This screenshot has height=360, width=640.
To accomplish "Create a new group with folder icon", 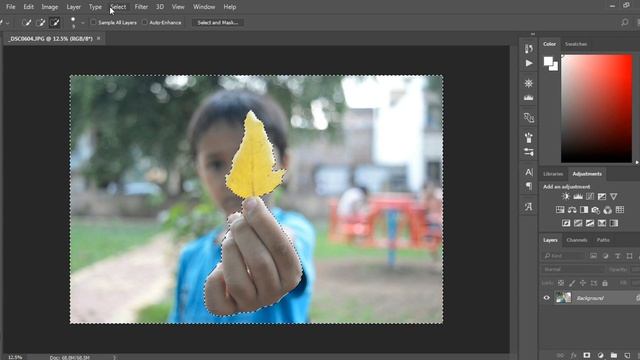I will [613, 356].
